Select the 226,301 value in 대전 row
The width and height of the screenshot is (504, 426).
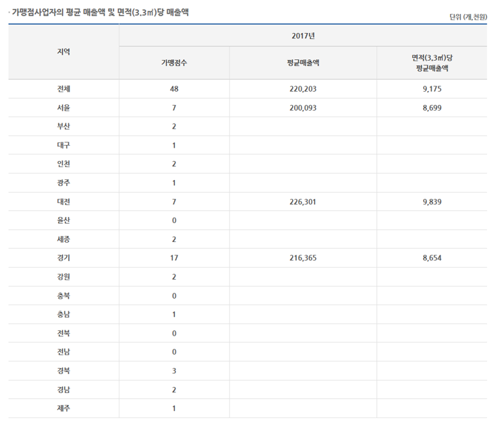[302, 202]
